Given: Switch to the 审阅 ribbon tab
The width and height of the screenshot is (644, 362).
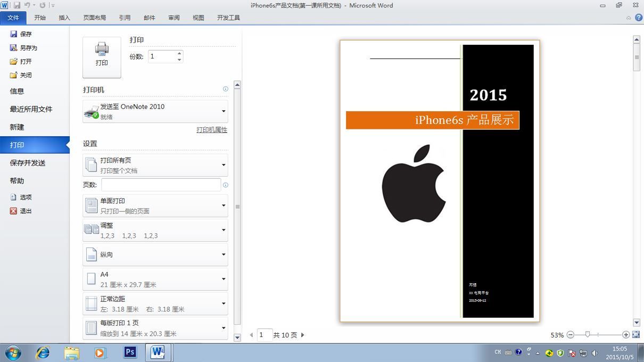Looking at the screenshot, I should pos(174,18).
